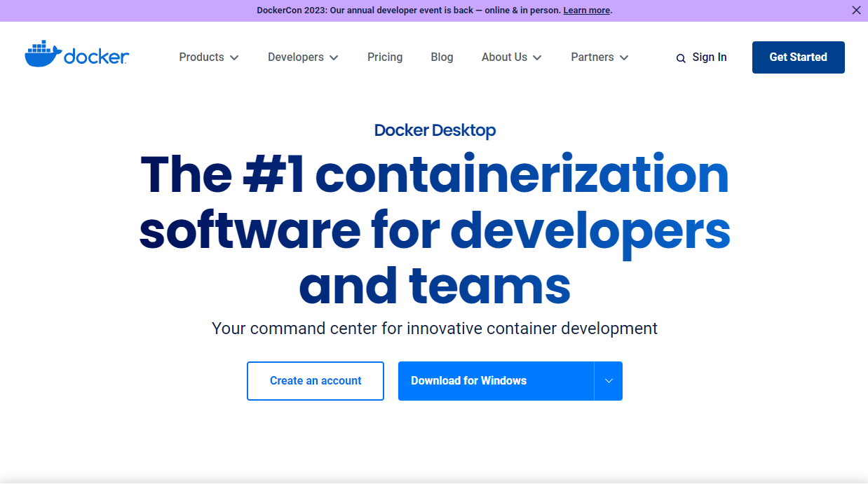Expand the Products menu
Viewport: 868px width, 484px height.
point(209,57)
